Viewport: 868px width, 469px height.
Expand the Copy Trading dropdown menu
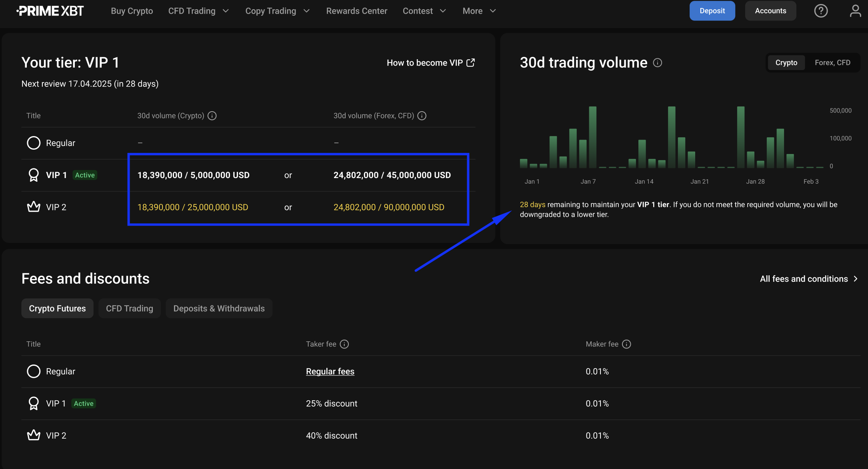pos(277,11)
